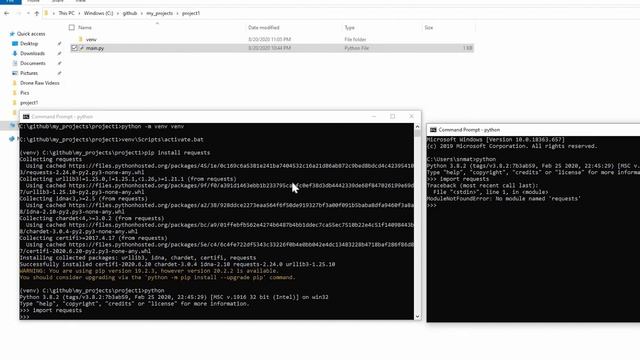This screenshot has height=360, width=640.
Task: Click left Command Prompt title bar text
Action: coord(62,117)
